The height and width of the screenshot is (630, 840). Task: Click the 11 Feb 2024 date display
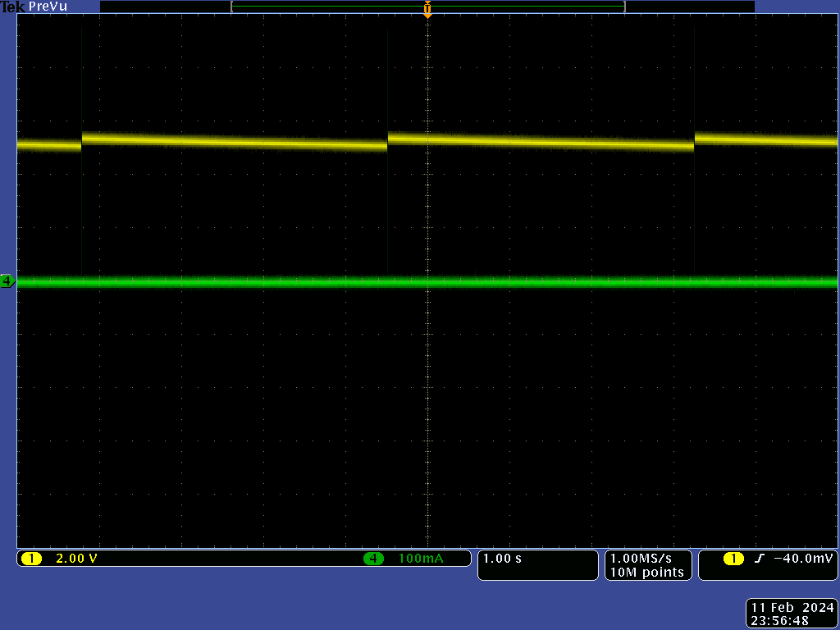pyautogui.click(x=791, y=608)
